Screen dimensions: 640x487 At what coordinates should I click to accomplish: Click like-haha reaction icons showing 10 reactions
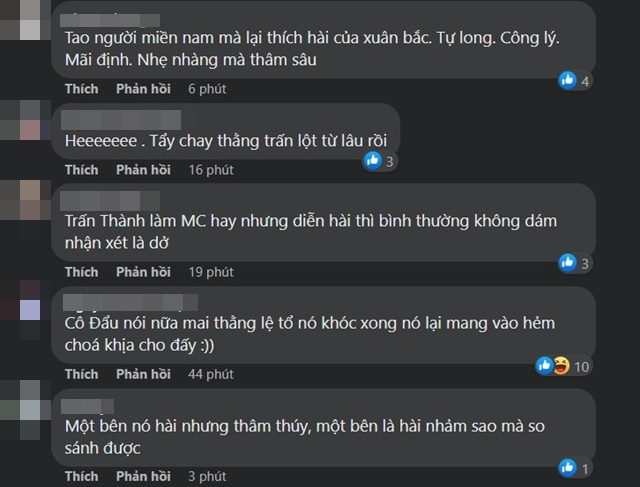click(x=553, y=366)
